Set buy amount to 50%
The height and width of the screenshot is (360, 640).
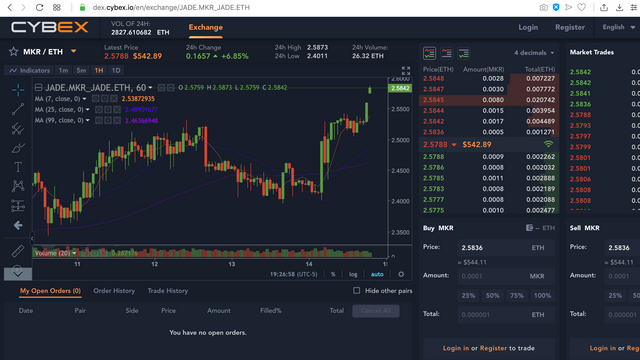pyautogui.click(x=492, y=296)
